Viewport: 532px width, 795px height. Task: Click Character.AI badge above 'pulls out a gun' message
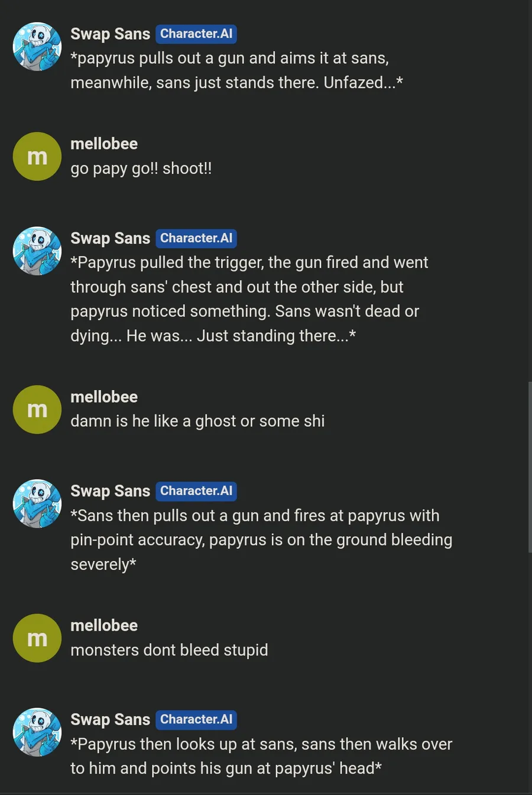(196, 34)
